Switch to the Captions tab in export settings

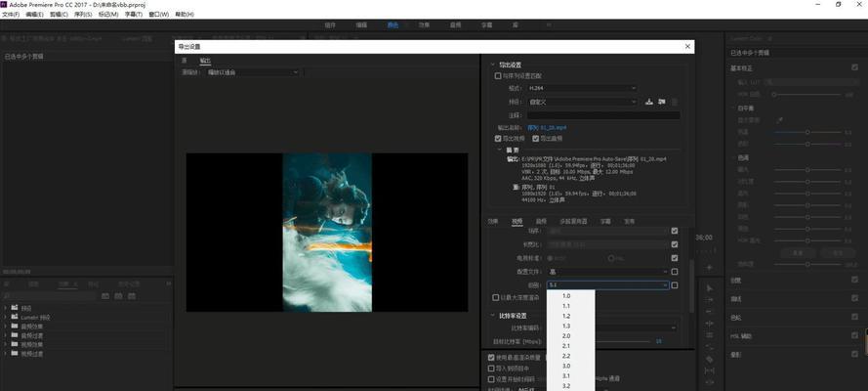pos(605,221)
